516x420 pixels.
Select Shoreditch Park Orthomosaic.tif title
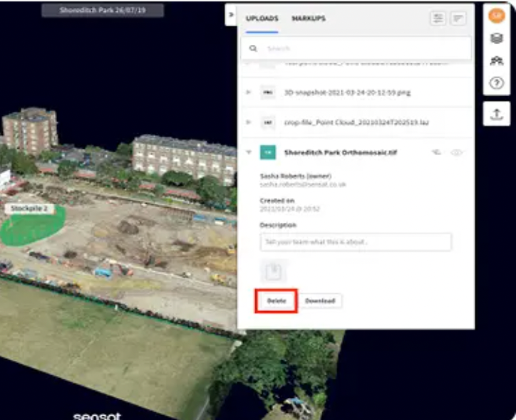click(x=341, y=152)
